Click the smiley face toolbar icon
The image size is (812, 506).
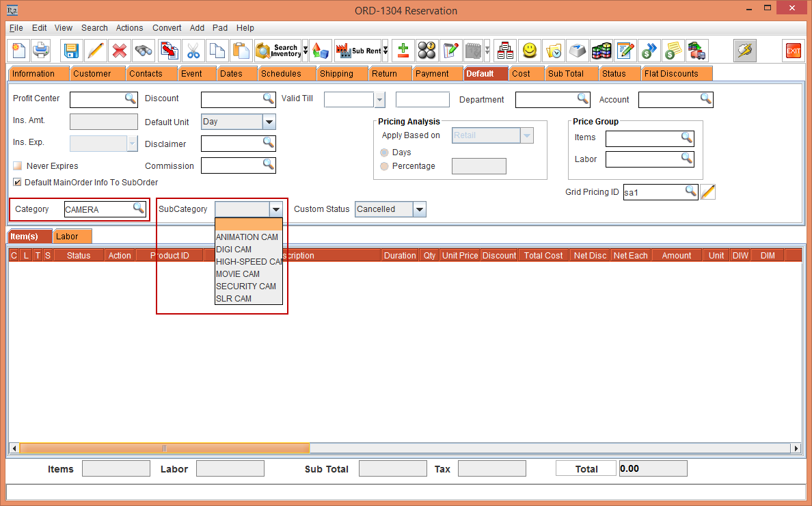click(528, 50)
